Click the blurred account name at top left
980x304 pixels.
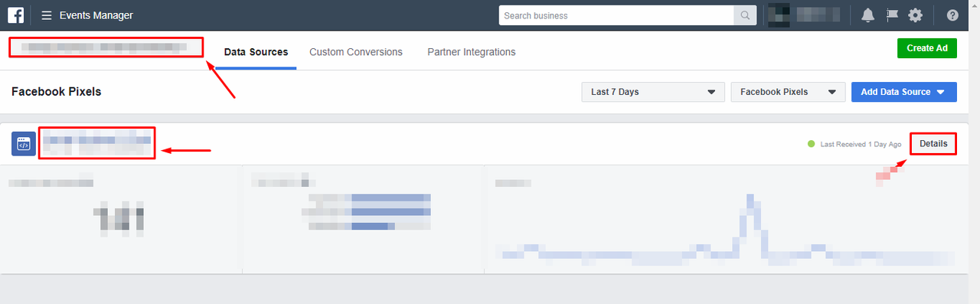click(105, 47)
